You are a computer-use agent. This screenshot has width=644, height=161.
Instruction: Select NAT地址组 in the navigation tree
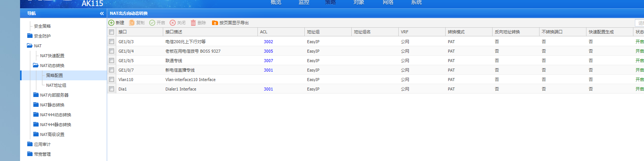point(56,85)
